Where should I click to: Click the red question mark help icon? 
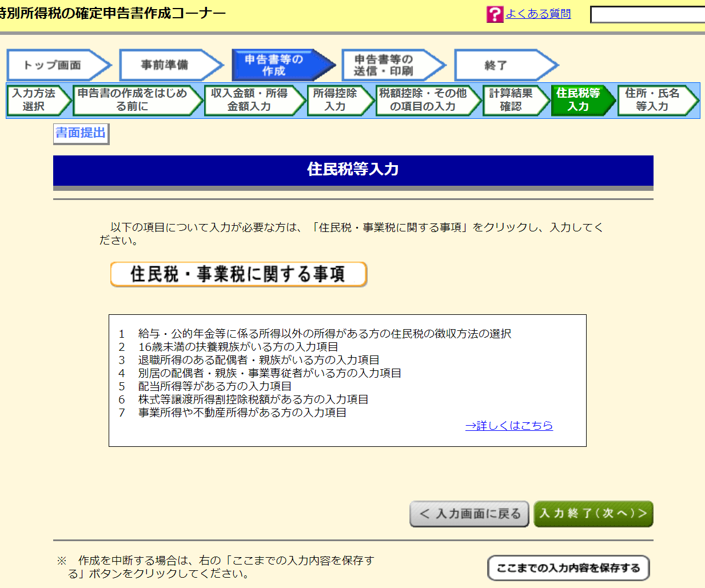click(x=495, y=14)
